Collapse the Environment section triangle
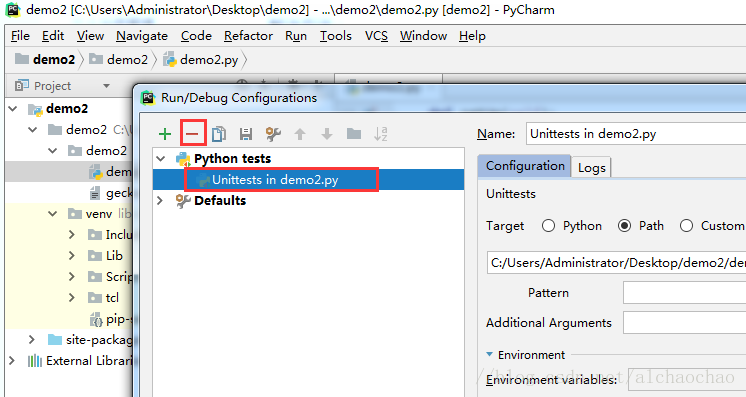This screenshot has width=746, height=397. [x=489, y=355]
